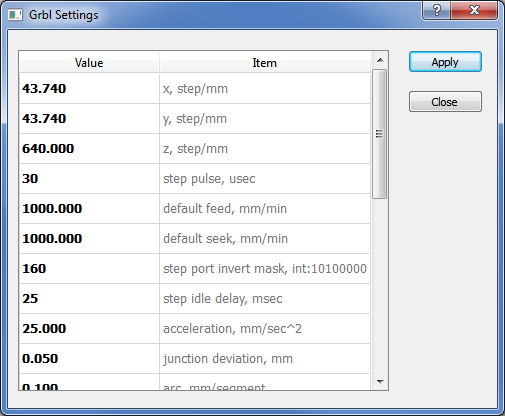
Task: Click the Grbl Settings window icon
Action: (15, 15)
